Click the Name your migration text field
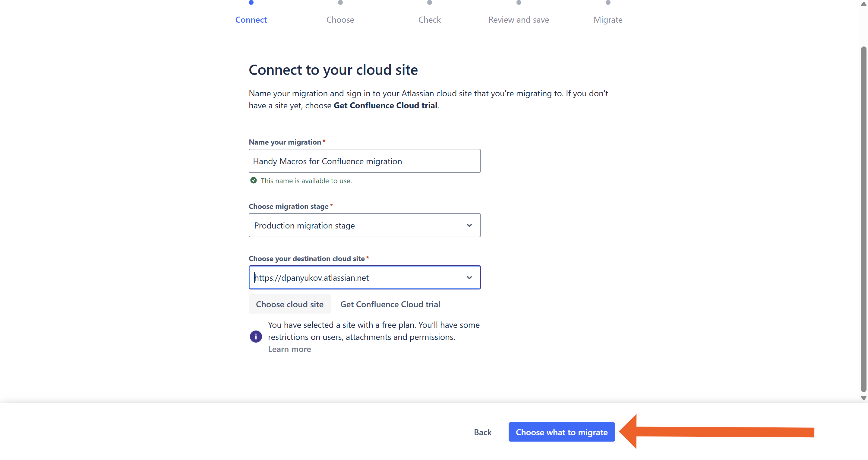 point(365,161)
